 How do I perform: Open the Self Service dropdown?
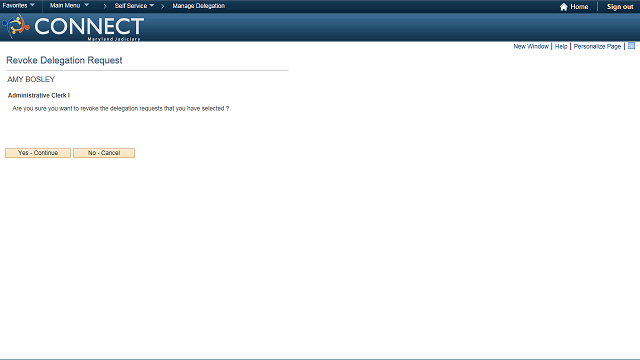pos(134,6)
